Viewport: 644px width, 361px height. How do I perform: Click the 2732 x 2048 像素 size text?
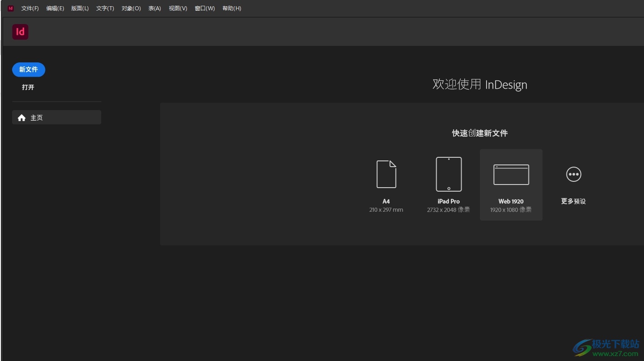449,210
